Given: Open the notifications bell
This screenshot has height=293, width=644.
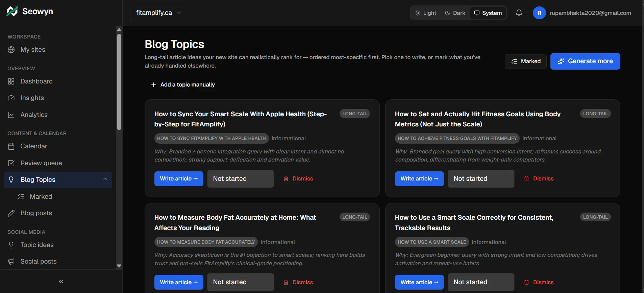Looking at the screenshot, I should tap(519, 13).
